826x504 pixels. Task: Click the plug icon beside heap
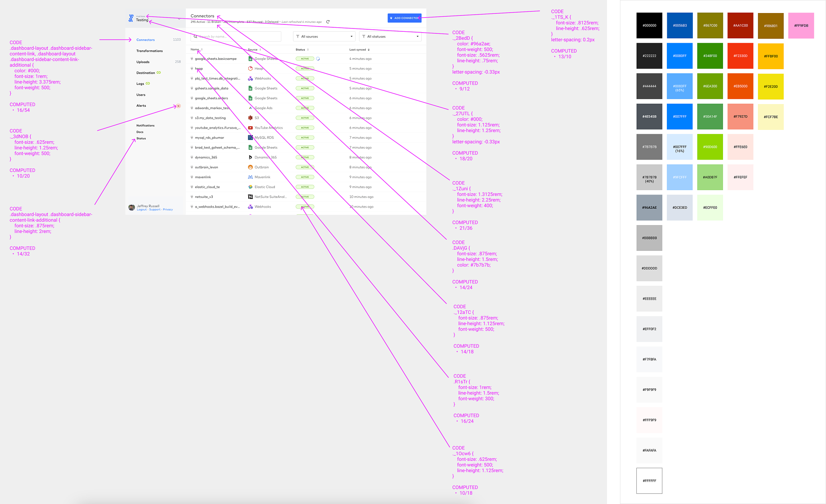(192, 68)
